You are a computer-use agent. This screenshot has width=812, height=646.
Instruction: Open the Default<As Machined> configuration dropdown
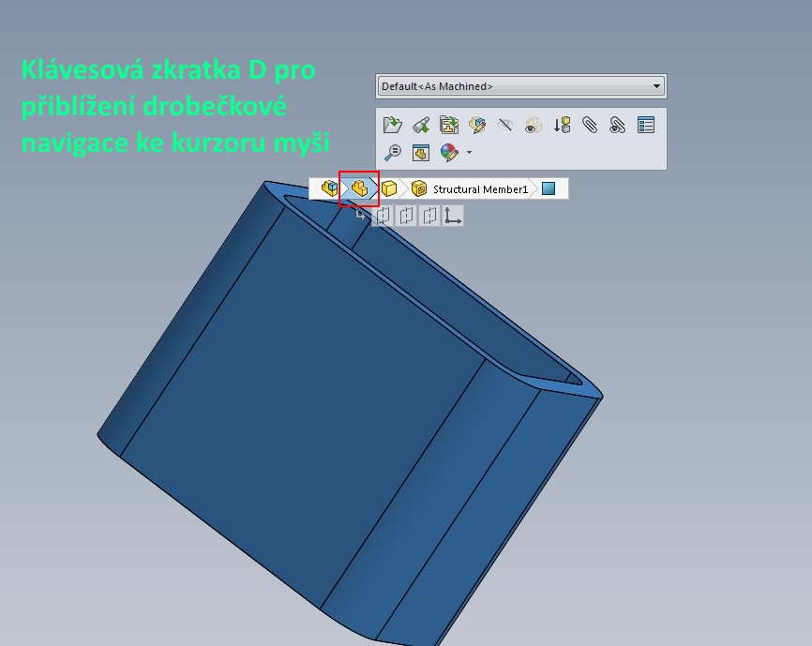pos(520,85)
